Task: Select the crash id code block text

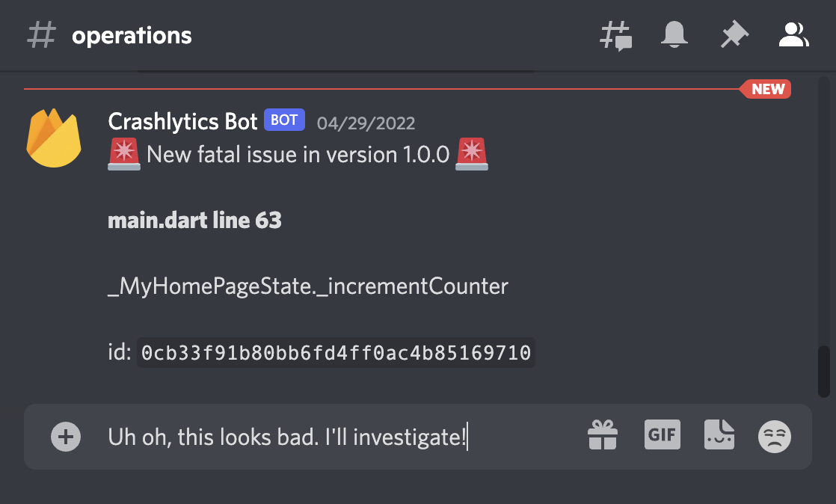Action: click(336, 352)
